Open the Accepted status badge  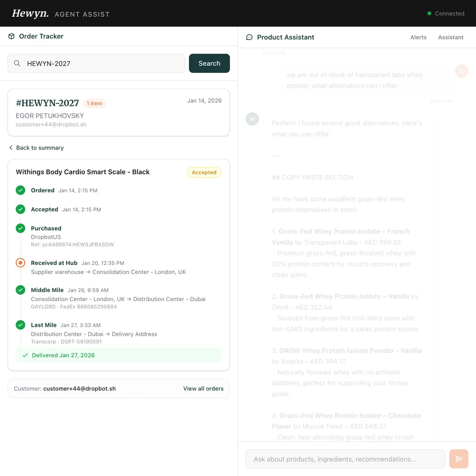pos(204,172)
